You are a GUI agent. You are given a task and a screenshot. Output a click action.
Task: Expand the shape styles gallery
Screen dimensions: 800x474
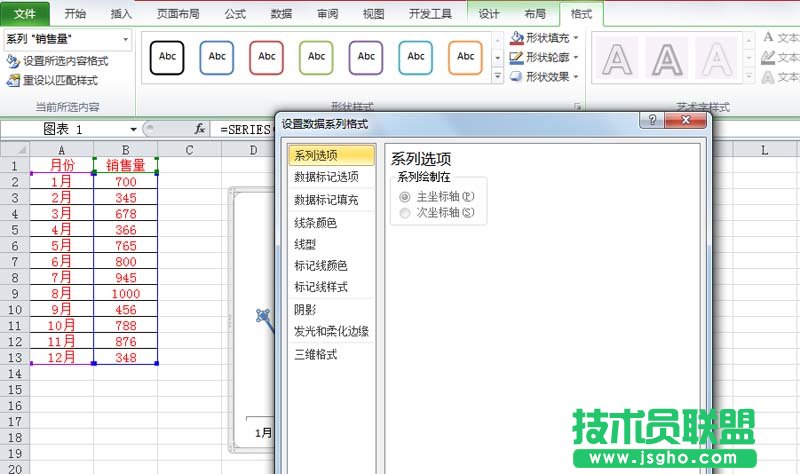coord(497,77)
